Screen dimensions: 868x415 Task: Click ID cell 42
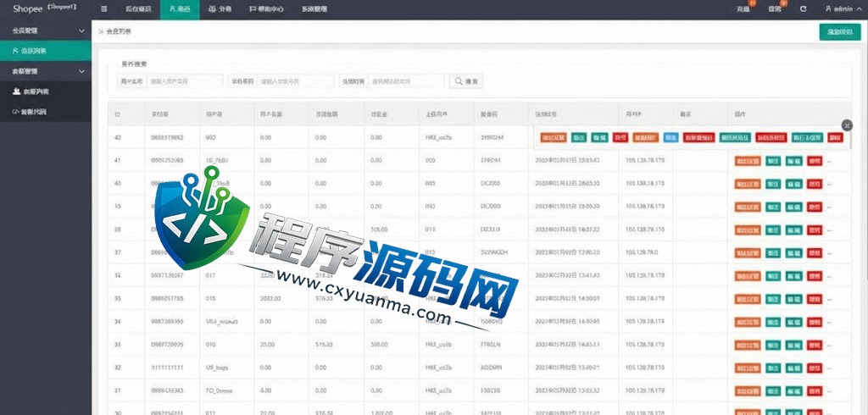117,137
